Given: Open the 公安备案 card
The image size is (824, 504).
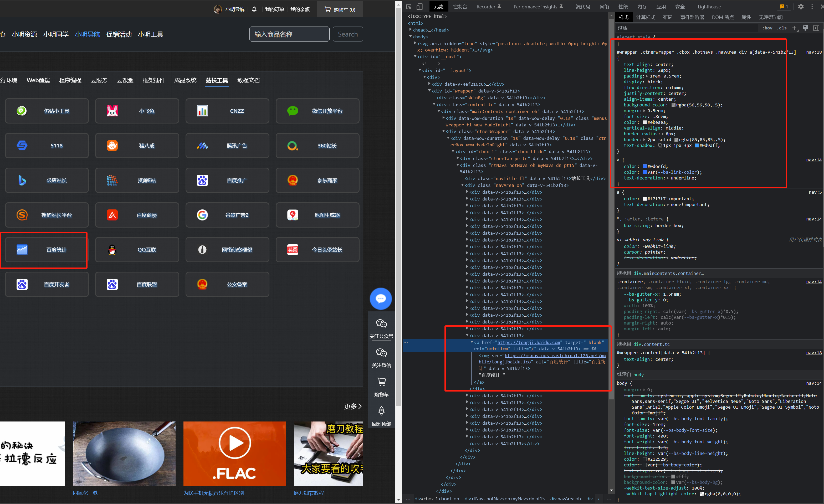Looking at the screenshot, I should pos(227,284).
